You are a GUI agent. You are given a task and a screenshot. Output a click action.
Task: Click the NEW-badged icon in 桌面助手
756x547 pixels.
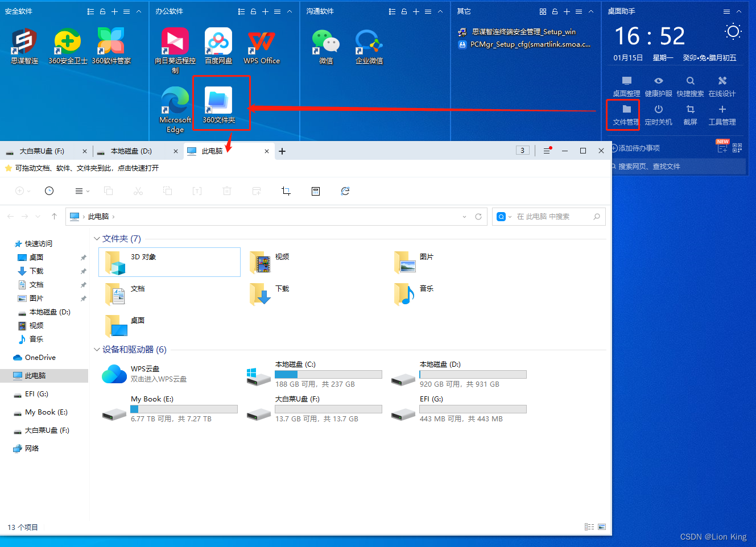click(722, 147)
